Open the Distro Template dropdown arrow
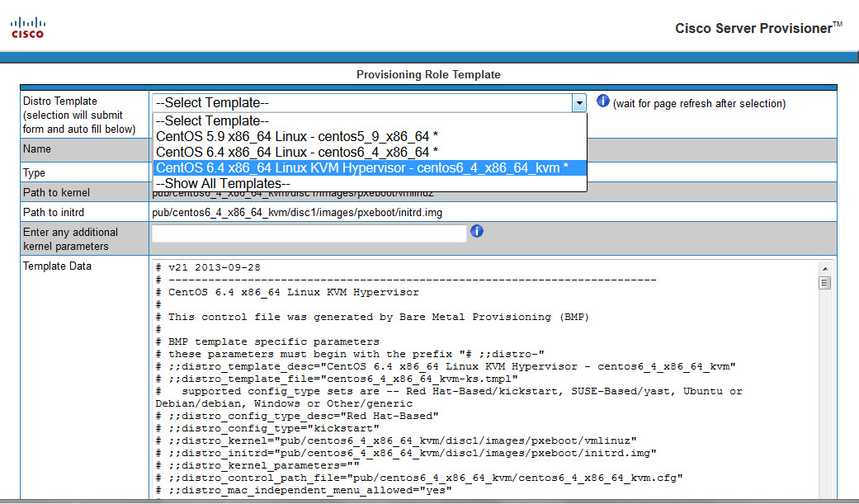The height and width of the screenshot is (504, 859). (x=579, y=103)
